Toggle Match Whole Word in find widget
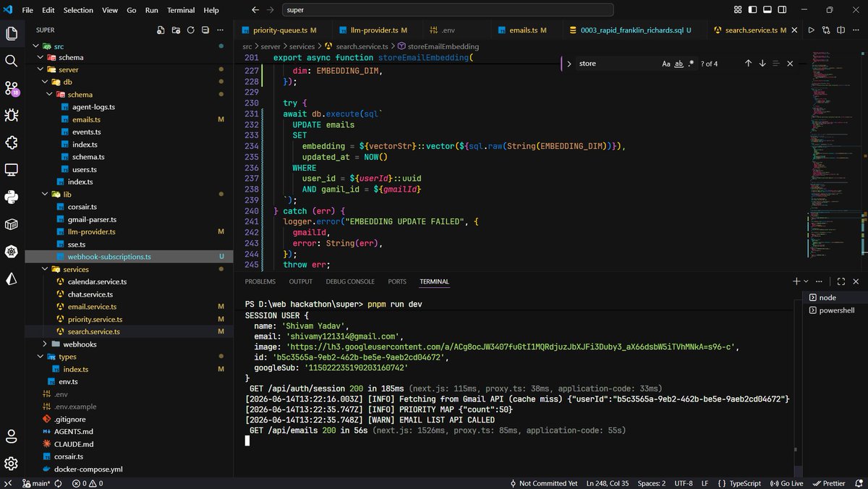The height and width of the screenshot is (489, 868). [x=678, y=64]
